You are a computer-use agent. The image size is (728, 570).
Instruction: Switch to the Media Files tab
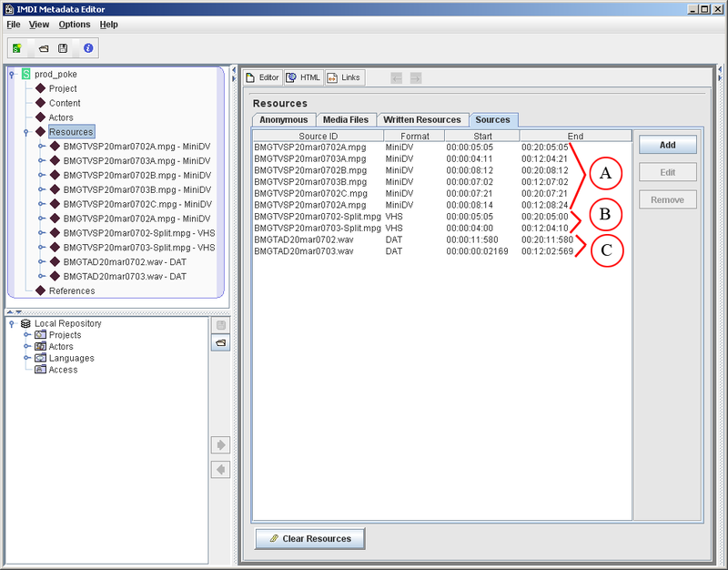tap(346, 119)
